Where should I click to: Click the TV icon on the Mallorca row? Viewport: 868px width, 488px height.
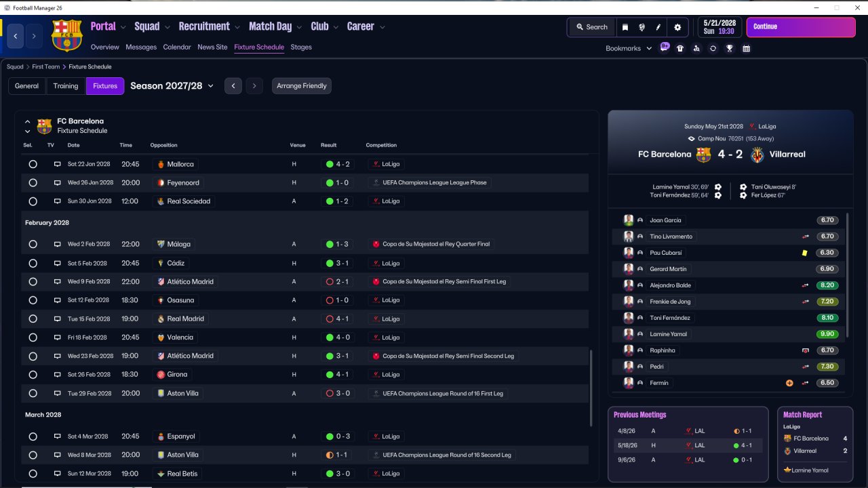(x=57, y=164)
